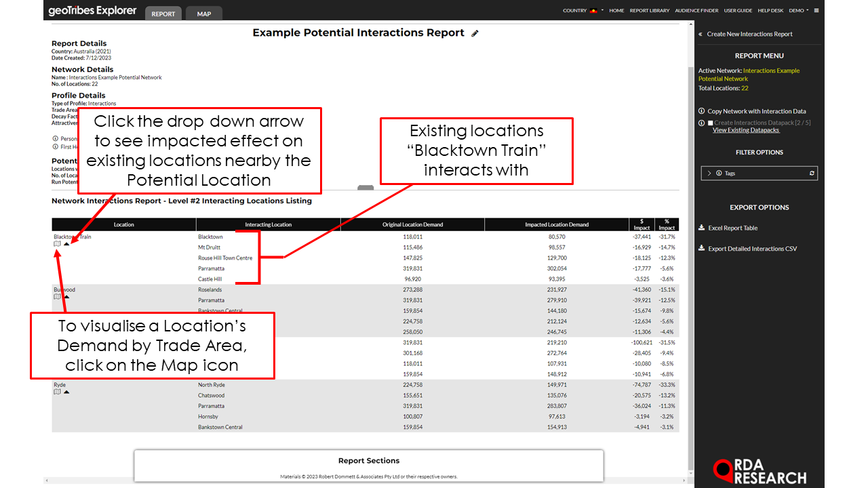Viewport: 868px width, 488px height.
Task: Collapse sidebar with double chevron icon
Action: click(700, 34)
